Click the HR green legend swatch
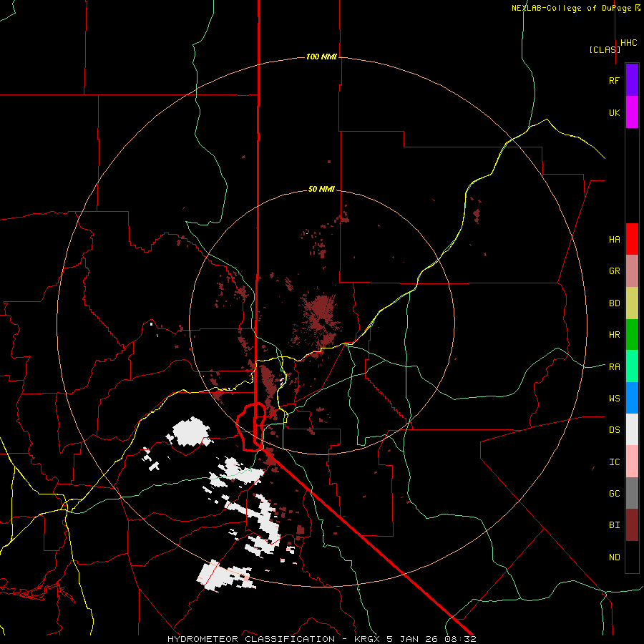 (x=632, y=335)
